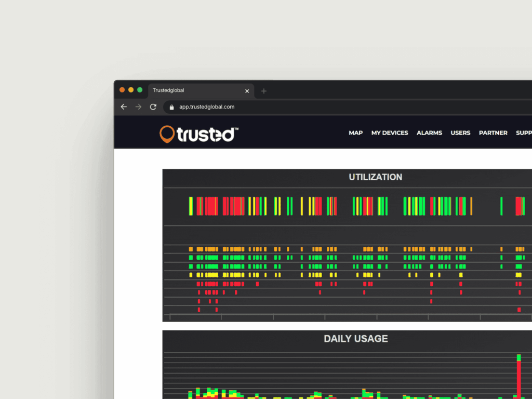This screenshot has height=399, width=532.
Task: Open the PARTNER link
Action: [x=493, y=133]
